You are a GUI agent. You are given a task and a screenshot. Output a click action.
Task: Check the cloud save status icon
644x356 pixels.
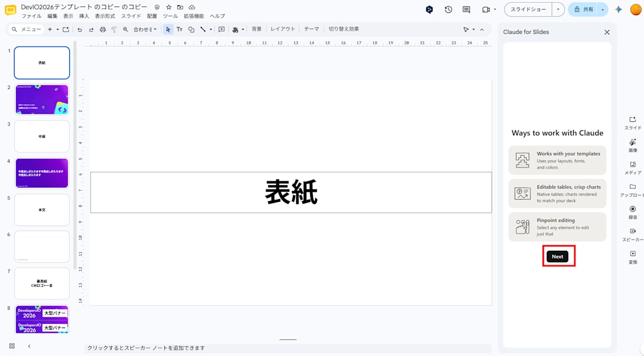point(192,7)
